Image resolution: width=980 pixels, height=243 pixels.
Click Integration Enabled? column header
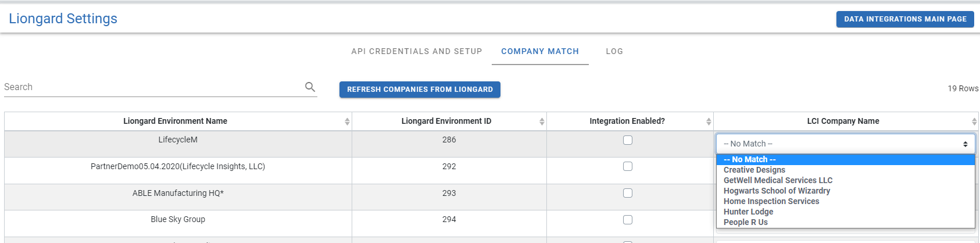coord(630,121)
